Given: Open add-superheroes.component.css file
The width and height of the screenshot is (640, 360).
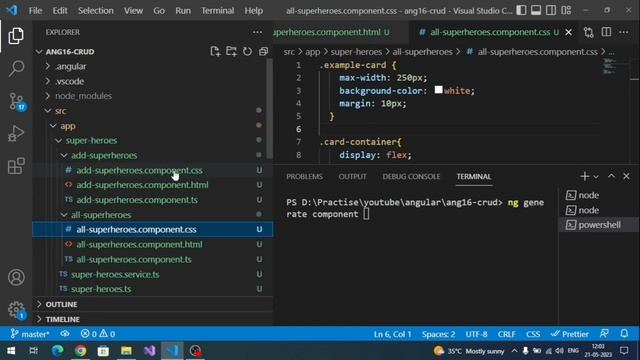Looking at the screenshot, I should click(153, 170).
